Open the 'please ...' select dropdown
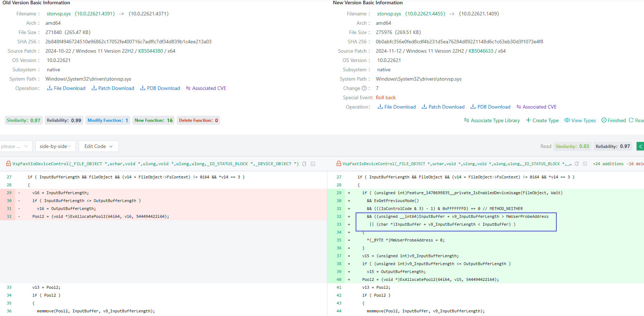The image size is (644, 316). 16,146
